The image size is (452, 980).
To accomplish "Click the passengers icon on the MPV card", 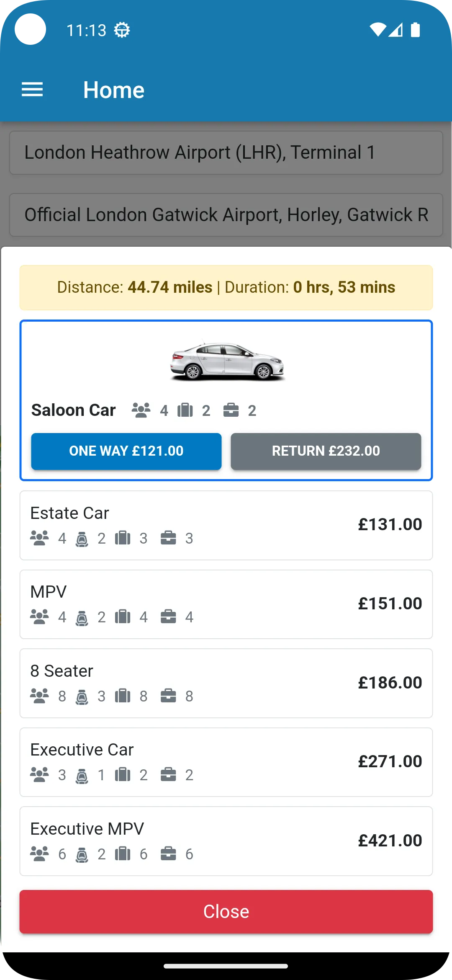I will coord(39,616).
